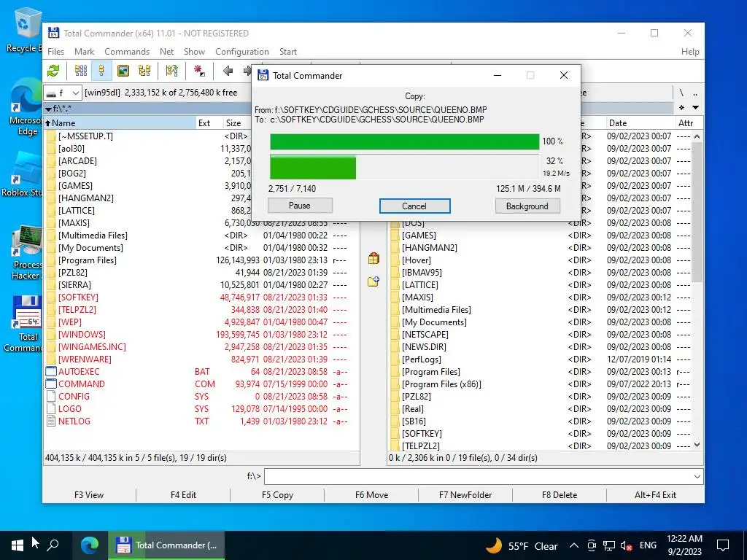Screen dimensions: 747x560
Task: Open the Mark menu
Action: pos(85,52)
